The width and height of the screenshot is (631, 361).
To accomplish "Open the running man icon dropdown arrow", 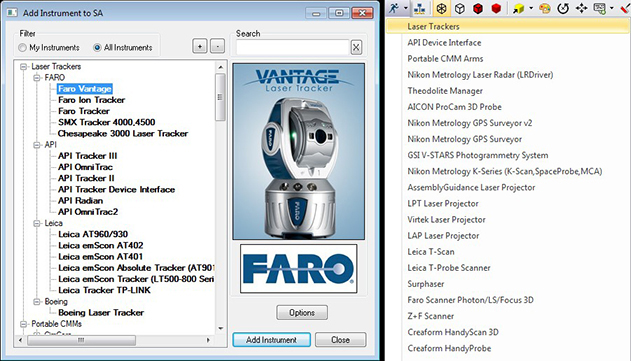I will [406, 8].
